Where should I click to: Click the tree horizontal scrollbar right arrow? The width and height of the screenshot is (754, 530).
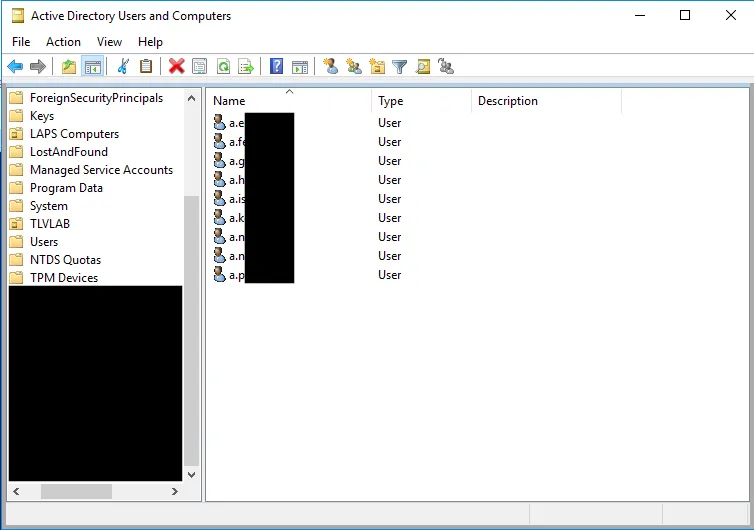coord(174,492)
